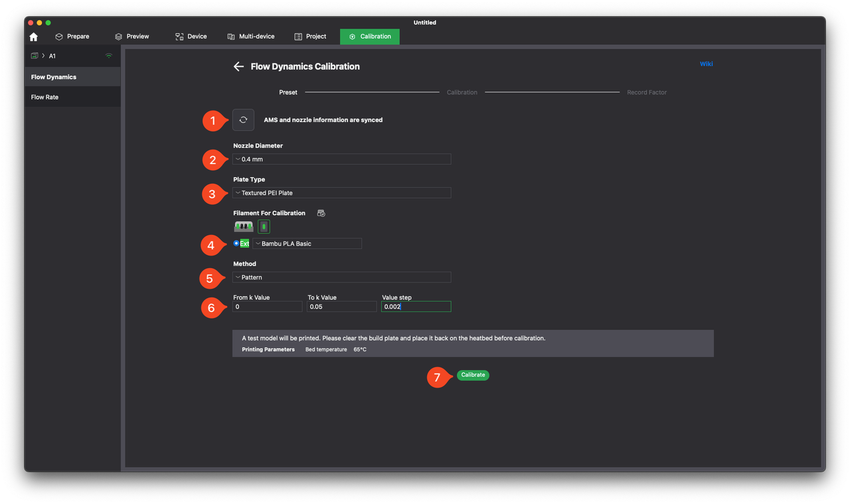Screen dimensions: 850x504
Task: Switch to the Prepare tab
Action: click(72, 37)
